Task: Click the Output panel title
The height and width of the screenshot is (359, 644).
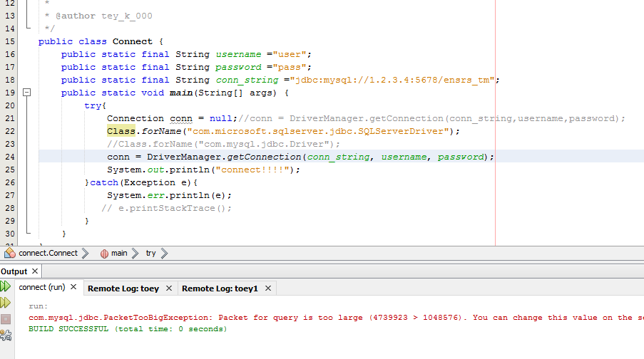Action: (14, 271)
